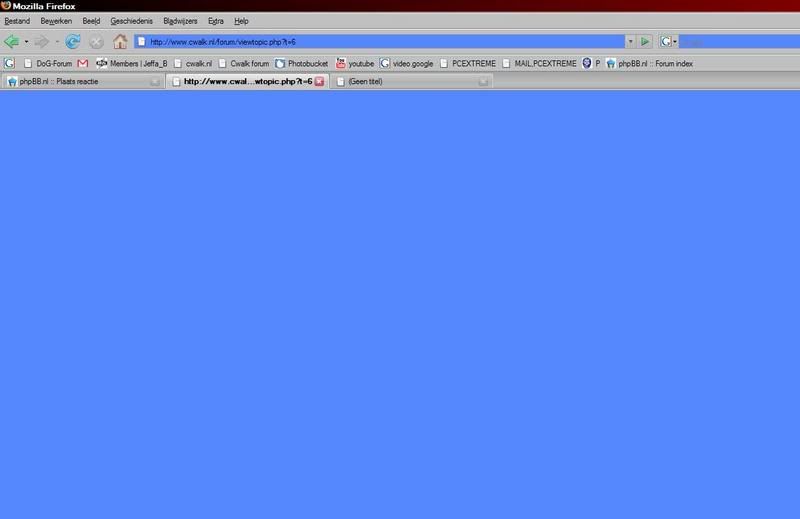The width and height of the screenshot is (800, 519).
Task: Close the (Geen titel) tab
Action: (x=483, y=82)
